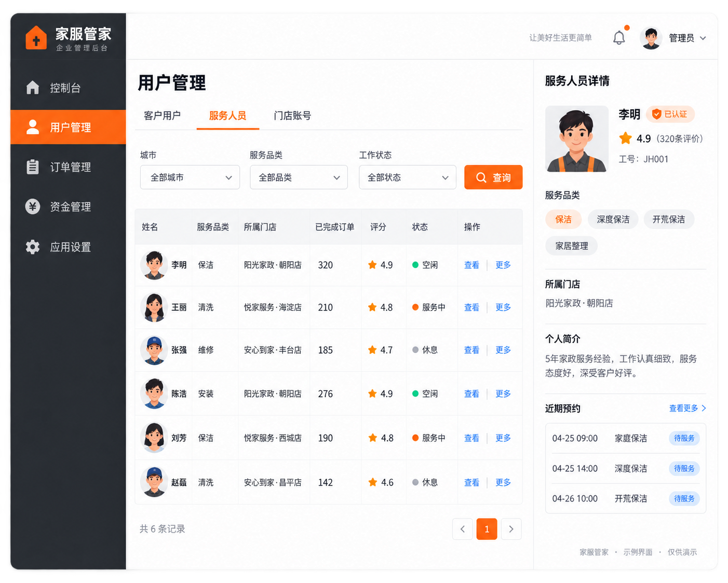Screen dimensions: 728x583
Task: Click 查看 in 张强's row
Action: click(x=471, y=350)
